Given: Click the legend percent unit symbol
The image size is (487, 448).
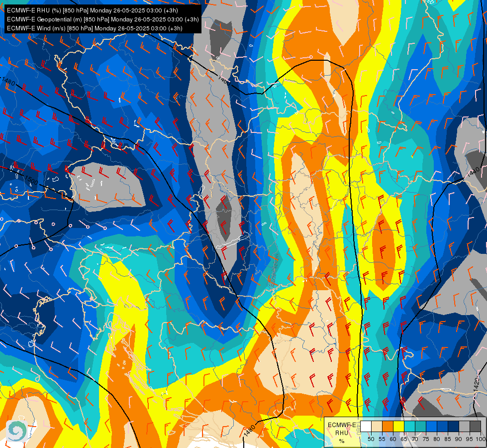Looking at the screenshot, I should click(x=342, y=441).
